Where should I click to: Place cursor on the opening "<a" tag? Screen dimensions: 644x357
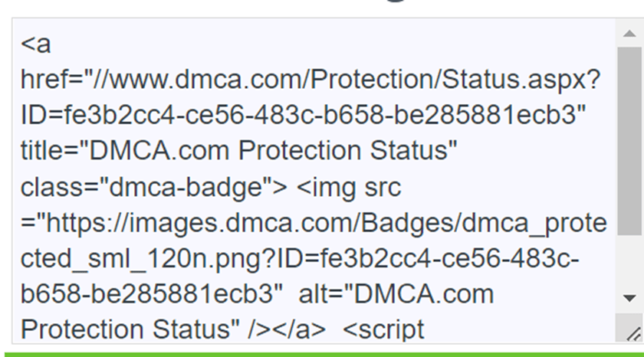coord(36,44)
